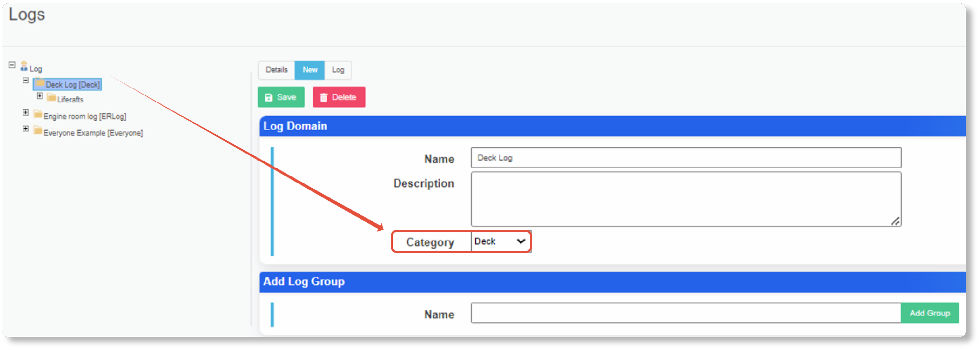Click the Description text area
This screenshot has width=980, height=350.
(686, 199)
